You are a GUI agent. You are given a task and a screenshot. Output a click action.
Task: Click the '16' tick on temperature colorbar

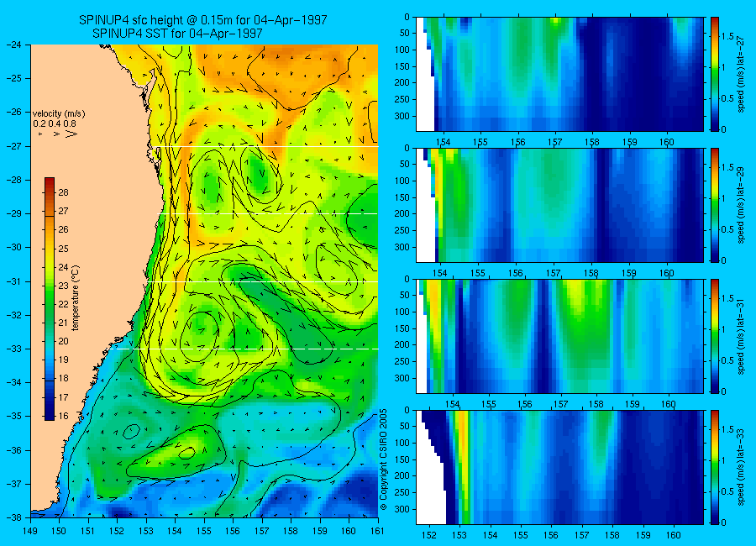[64, 417]
